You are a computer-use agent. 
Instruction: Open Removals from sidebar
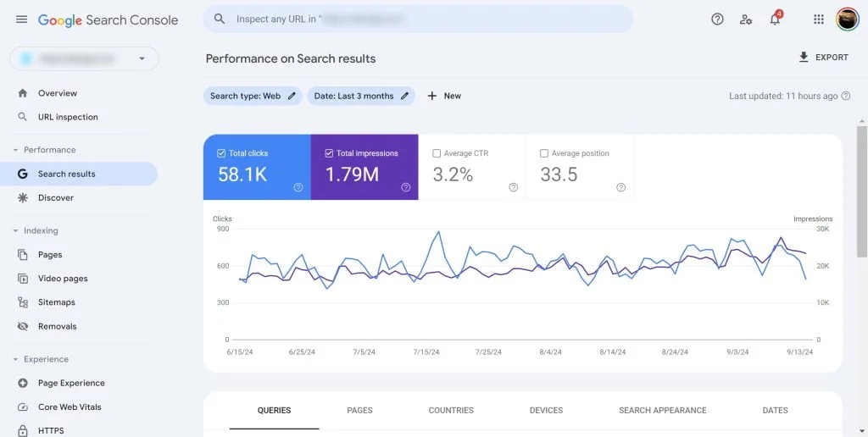coord(57,326)
